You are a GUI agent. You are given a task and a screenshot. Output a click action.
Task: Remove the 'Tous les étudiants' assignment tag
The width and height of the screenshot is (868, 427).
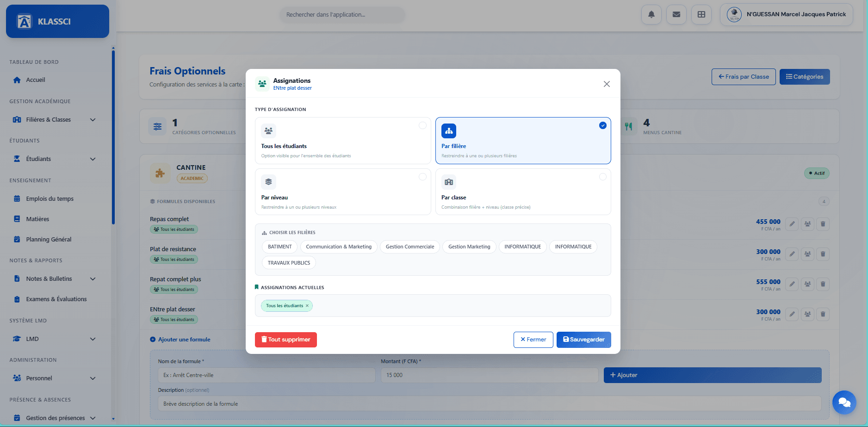click(307, 306)
